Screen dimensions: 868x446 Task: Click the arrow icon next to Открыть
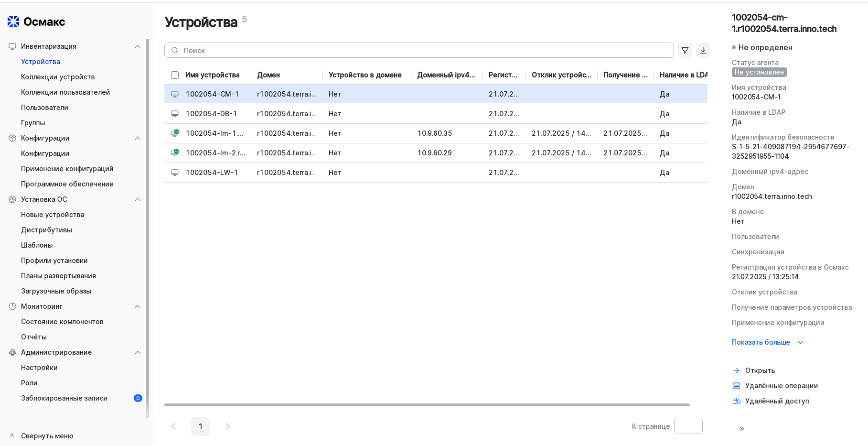click(x=736, y=370)
